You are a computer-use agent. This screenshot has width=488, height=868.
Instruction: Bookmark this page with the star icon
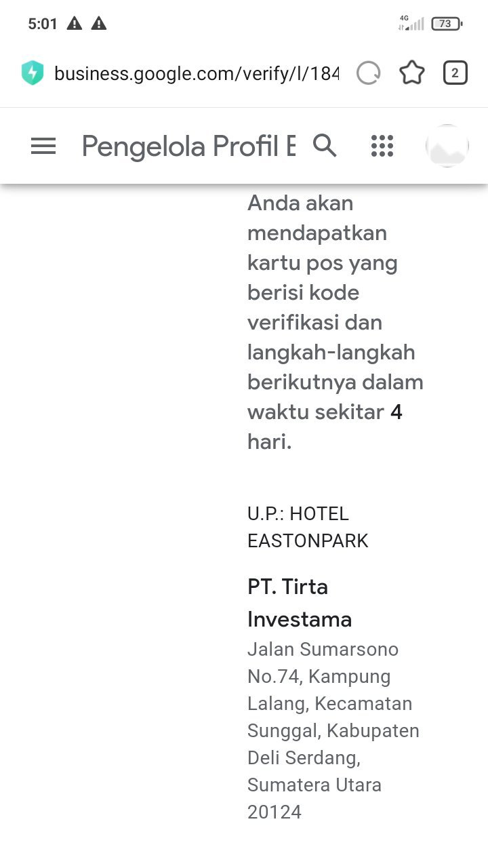pyautogui.click(x=411, y=73)
